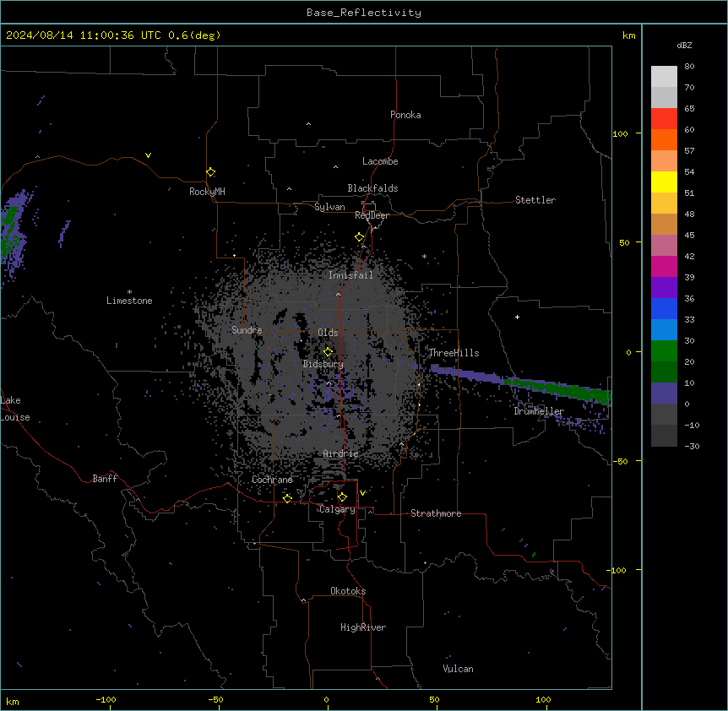Click the ThreeHills label
The image size is (728, 711).
[454, 353]
